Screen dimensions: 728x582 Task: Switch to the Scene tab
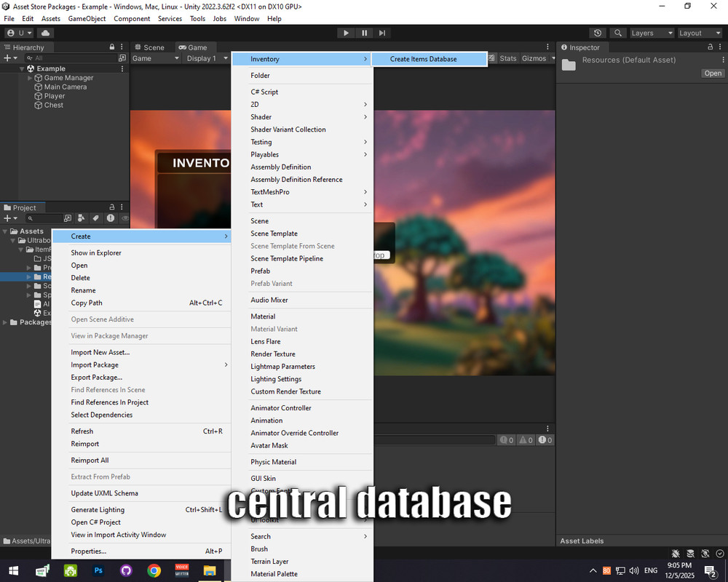[149, 47]
